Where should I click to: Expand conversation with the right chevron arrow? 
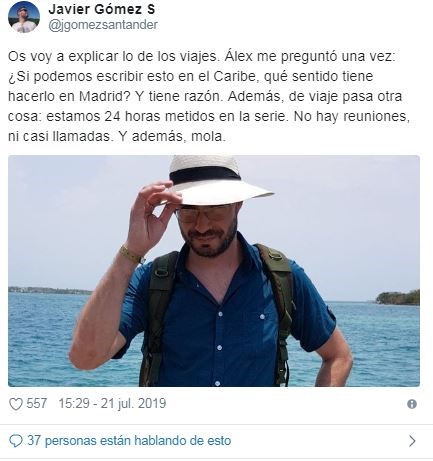click(x=412, y=441)
